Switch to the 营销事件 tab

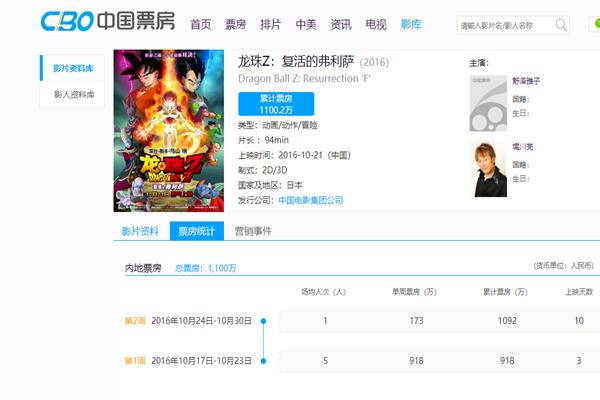coord(253,231)
